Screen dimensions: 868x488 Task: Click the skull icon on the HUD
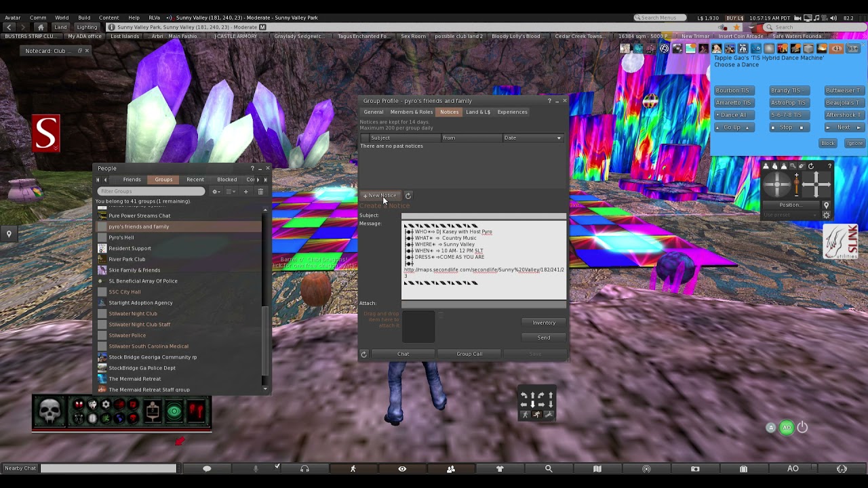click(50, 411)
